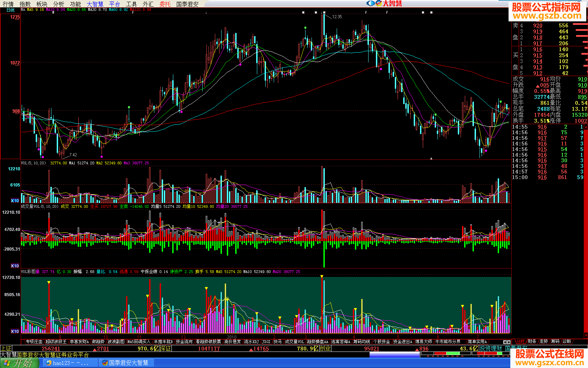Select the MA5回调买入 indicator tab
The width and height of the screenshot is (588, 368).
point(139,341)
